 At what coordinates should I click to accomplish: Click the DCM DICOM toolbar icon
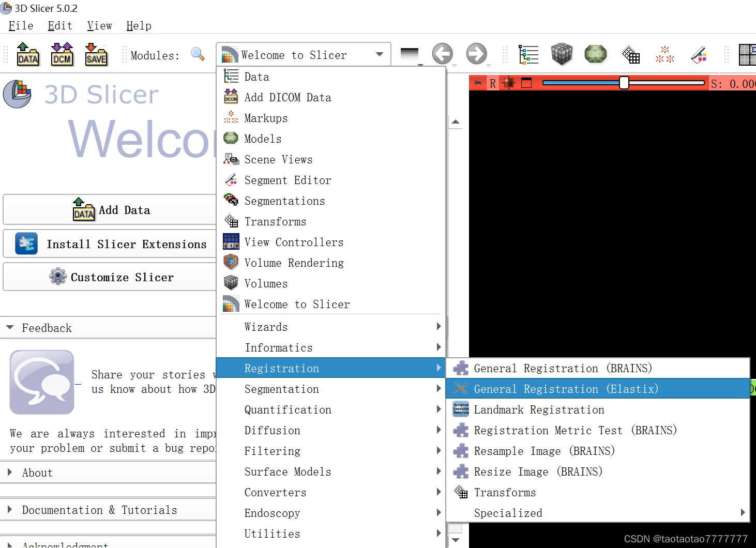(x=62, y=54)
